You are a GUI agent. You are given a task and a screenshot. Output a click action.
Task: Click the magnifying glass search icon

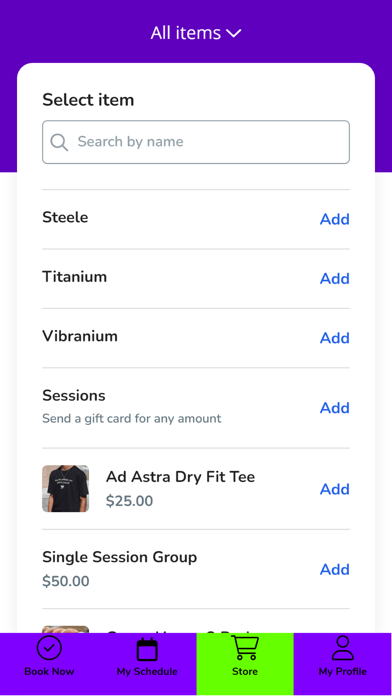click(59, 142)
